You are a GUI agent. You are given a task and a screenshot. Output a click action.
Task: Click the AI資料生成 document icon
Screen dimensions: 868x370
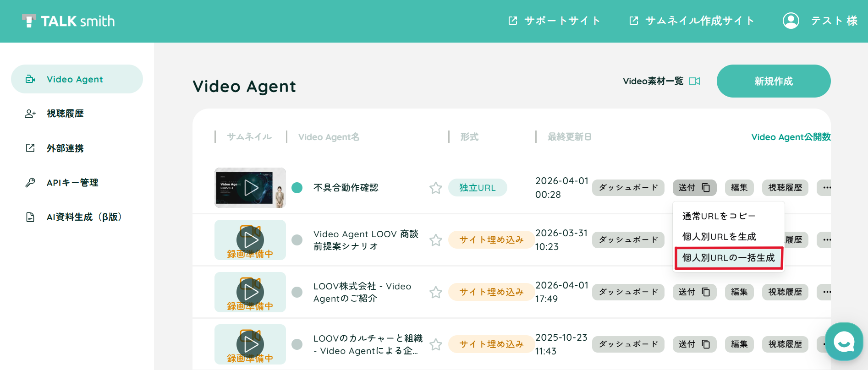pyautogui.click(x=30, y=217)
